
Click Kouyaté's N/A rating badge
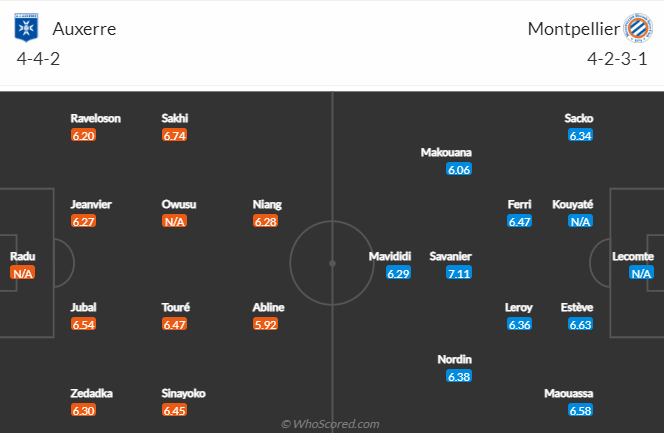point(580,221)
